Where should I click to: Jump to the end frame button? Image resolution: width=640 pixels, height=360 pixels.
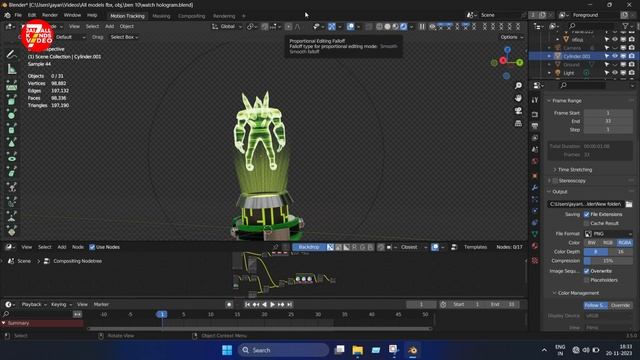289,304
